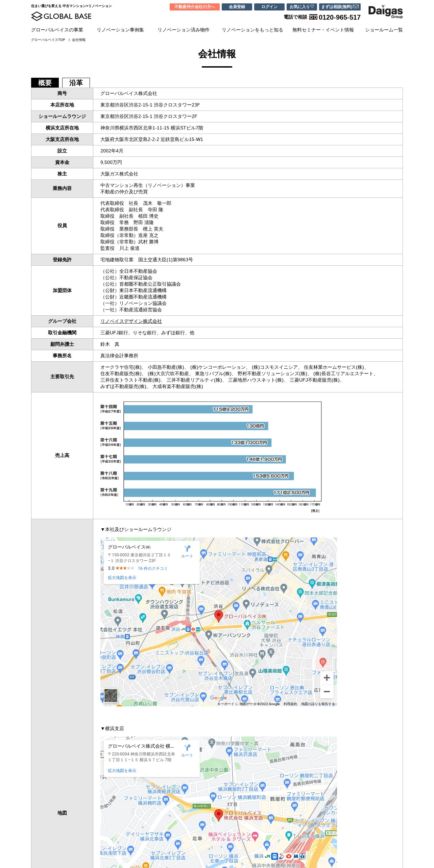Image resolution: width=434 pixels, height=868 pixels.
Task: Click リノべる株式会社 map pin
Action: point(284,588)
